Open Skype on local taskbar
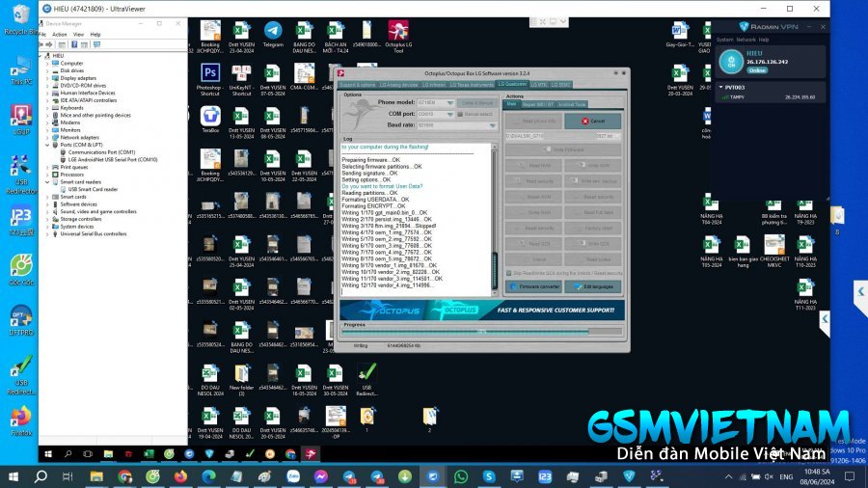Image resolution: width=868 pixels, height=488 pixels. [489, 476]
